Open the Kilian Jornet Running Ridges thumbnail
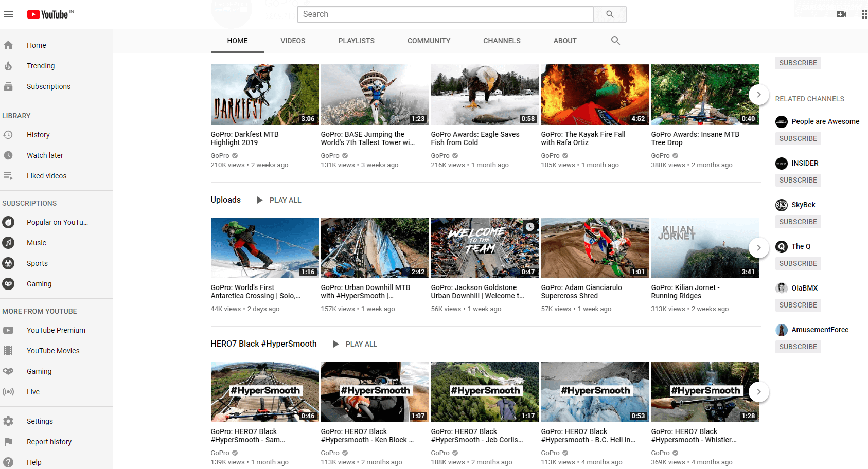Viewport: 868px width, 469px height. coord(705,248)
